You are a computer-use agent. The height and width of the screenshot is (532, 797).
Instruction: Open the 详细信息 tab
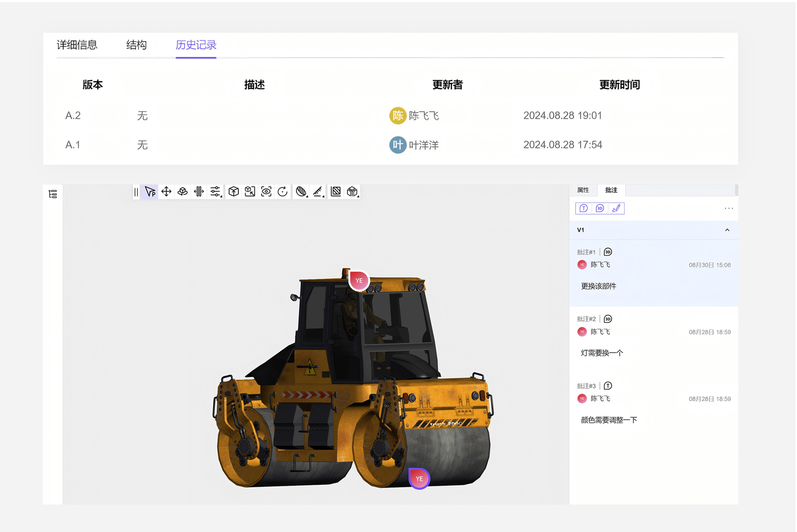tap(78, 45)
